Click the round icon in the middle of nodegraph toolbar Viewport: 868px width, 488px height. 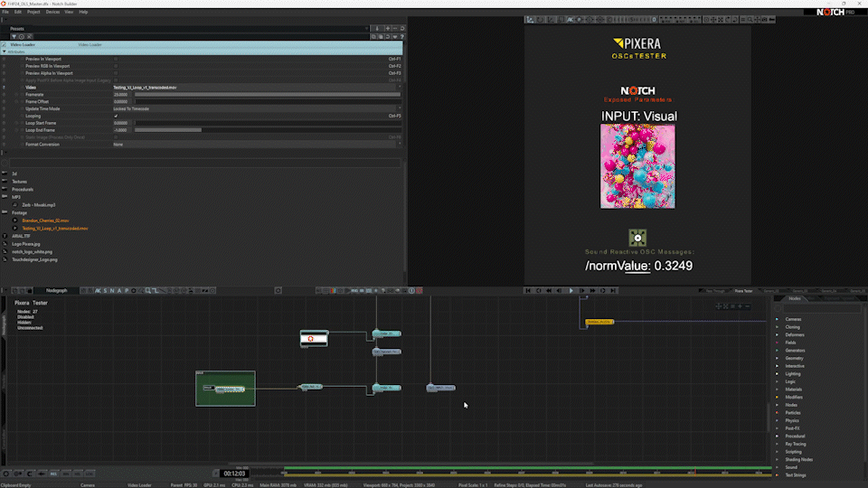click(278, 290)
